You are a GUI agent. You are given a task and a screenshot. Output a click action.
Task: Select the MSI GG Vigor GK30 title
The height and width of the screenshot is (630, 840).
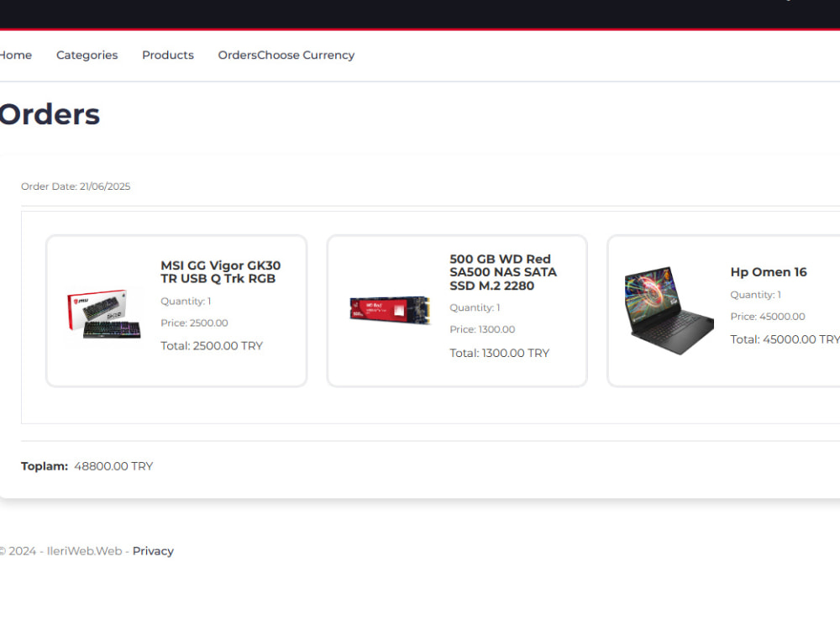tap(221, 272)
